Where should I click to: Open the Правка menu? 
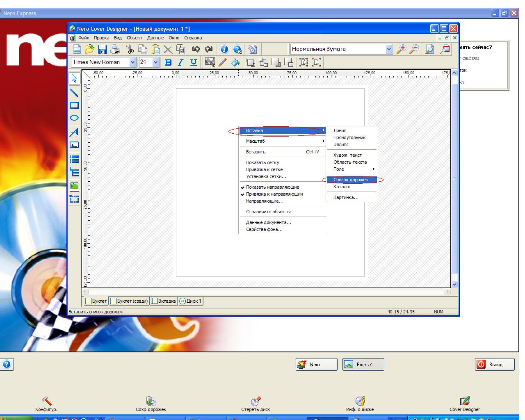click(x=101, y=38)
